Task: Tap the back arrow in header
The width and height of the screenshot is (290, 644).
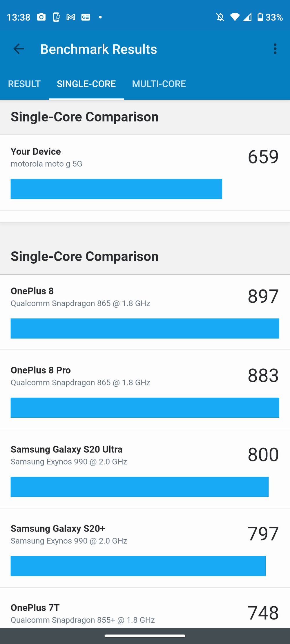Action: (19, 49)
